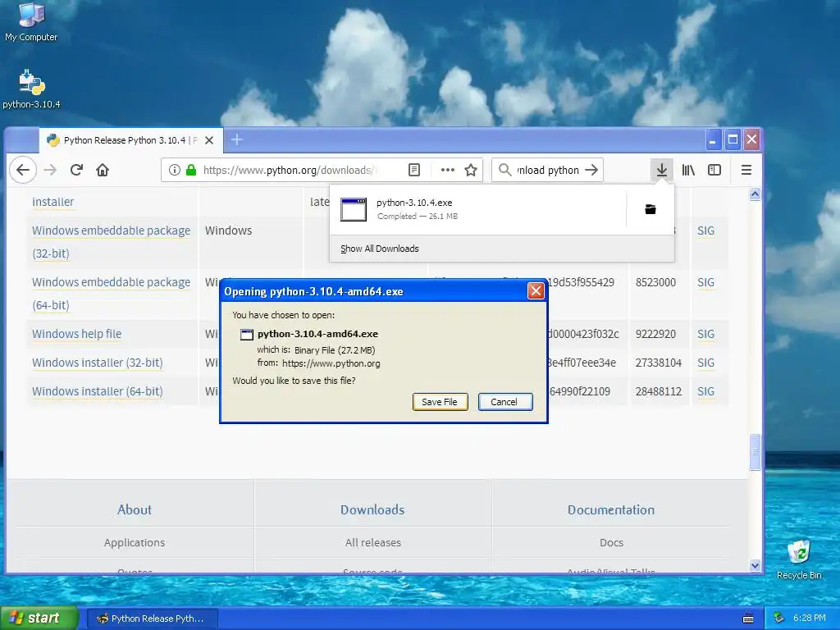Open the About footer heading
Image resolution: width=840 pixels, height=630 pixels.
(135, 509)
